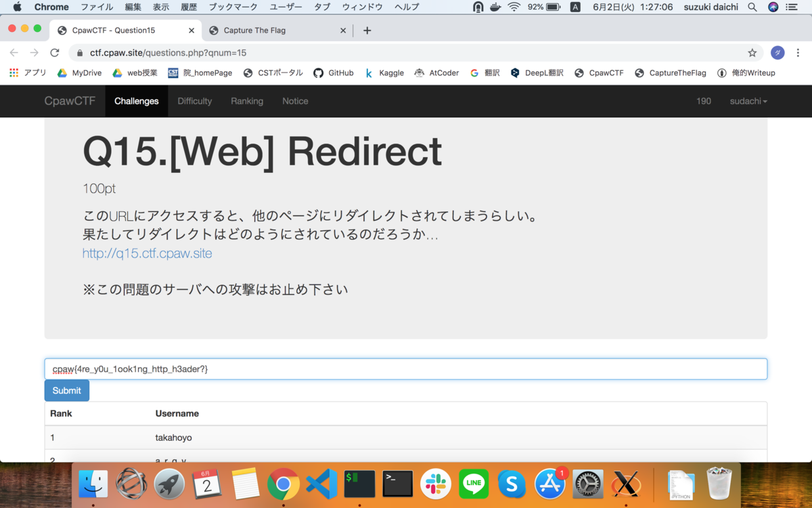Image resolution: width=812 pixels, height=508 pixels.
Task: Open the 院_homePage bookmark
Action: pos(200,73)
